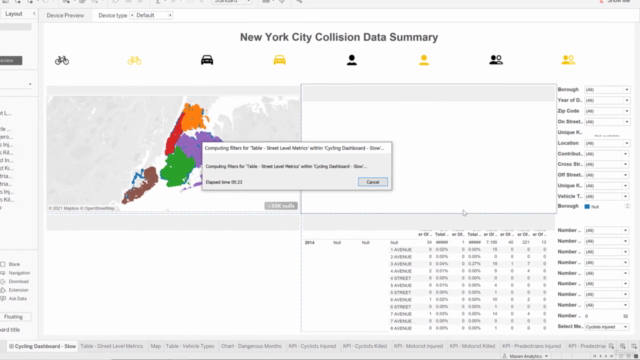The width and height of the screenshot is (640, 360).
Task: Click the yellow single-person KPI icon
Action: 424,60
